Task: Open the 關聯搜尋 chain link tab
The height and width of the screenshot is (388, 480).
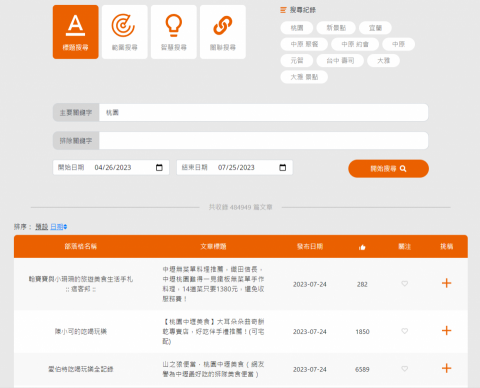Action: pyautogui.click(x=223, y=32)
